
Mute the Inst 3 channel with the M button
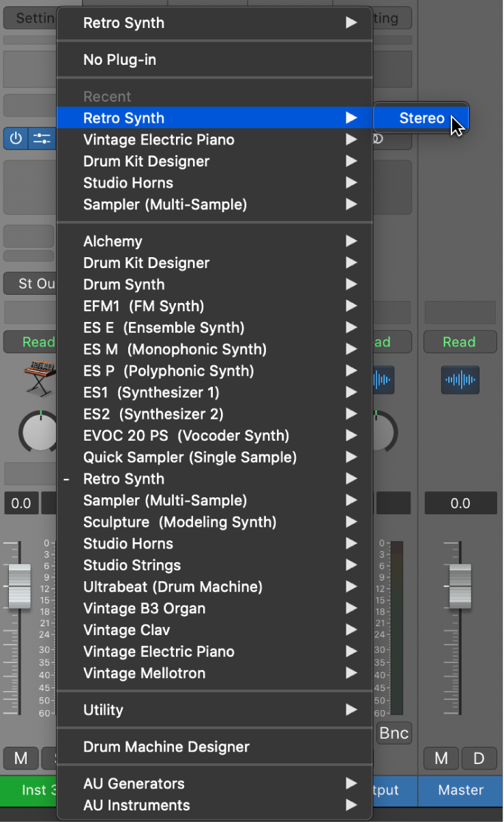click(x=20, y=759)
